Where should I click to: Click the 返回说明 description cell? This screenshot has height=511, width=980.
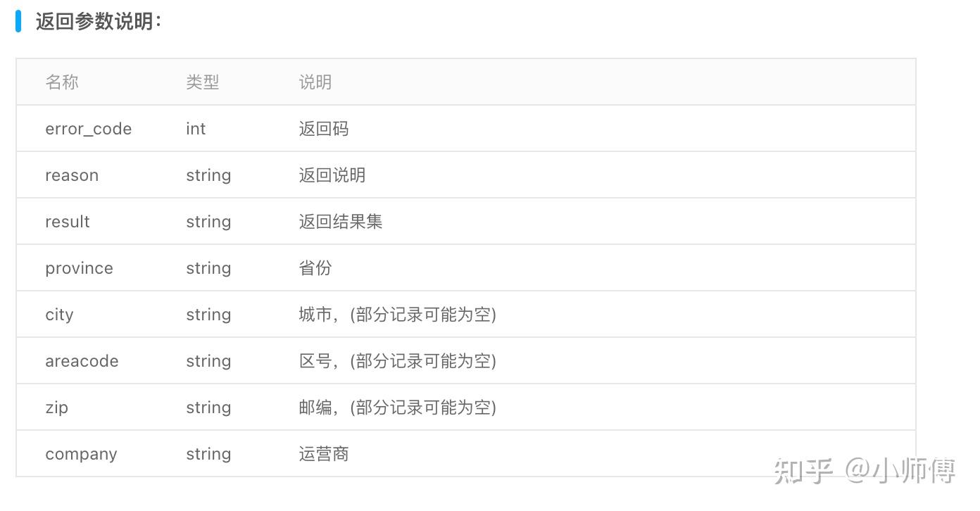point(332,175)
